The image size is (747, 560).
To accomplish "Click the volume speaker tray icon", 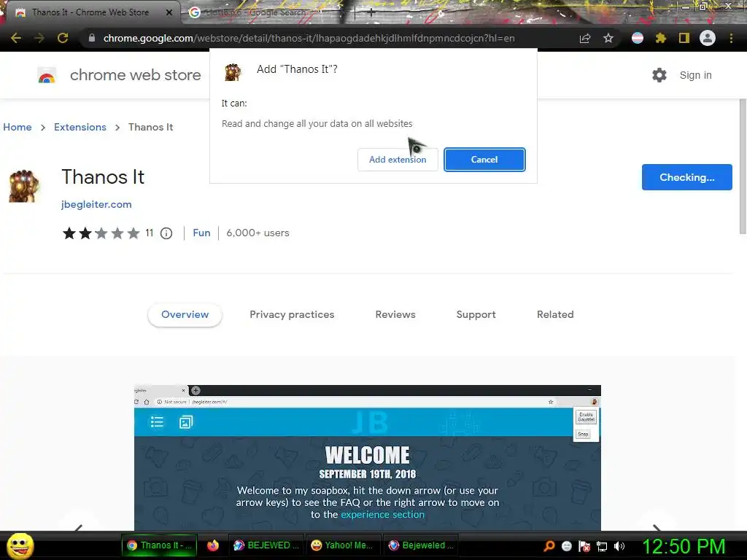I will tap(619, 546).
